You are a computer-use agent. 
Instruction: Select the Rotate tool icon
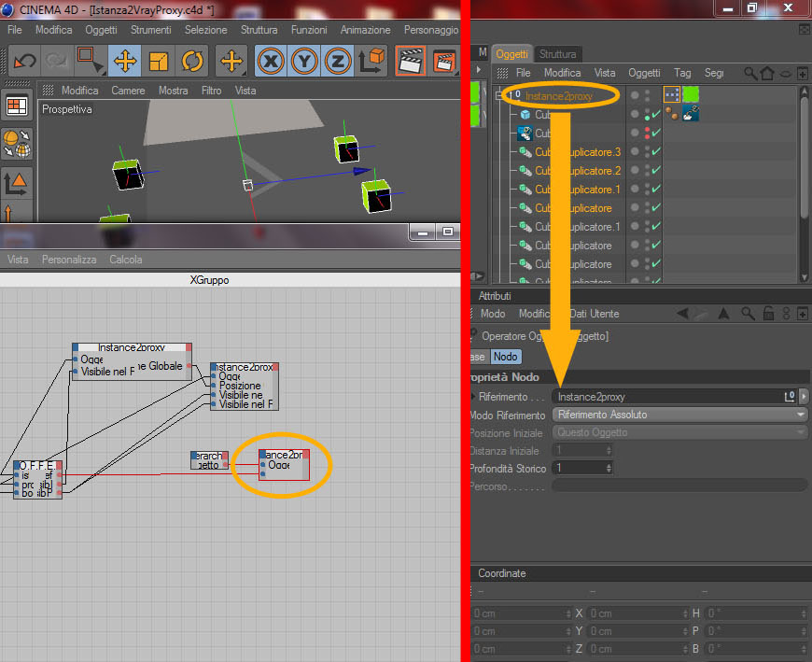(192, 62)
